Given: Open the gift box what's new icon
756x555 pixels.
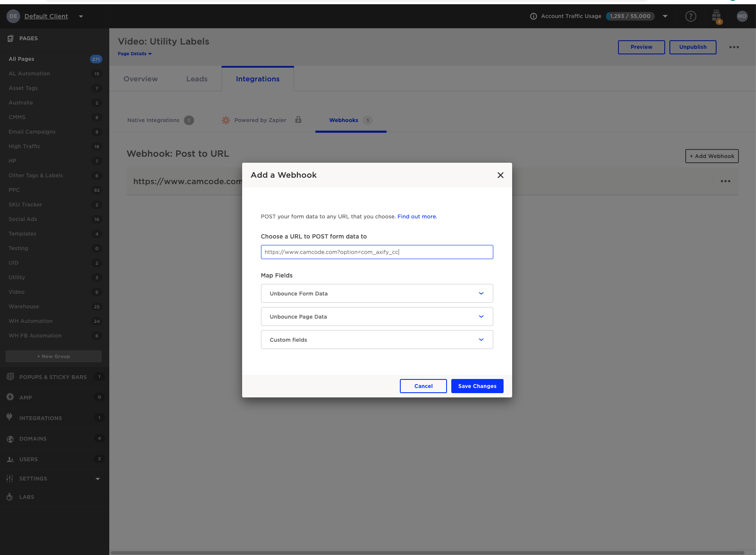Looking at the screenshot, I should [717, 16].
